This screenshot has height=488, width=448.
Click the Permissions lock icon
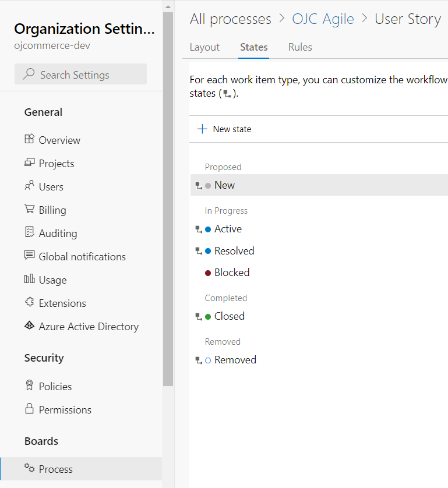tap(29, 408)
